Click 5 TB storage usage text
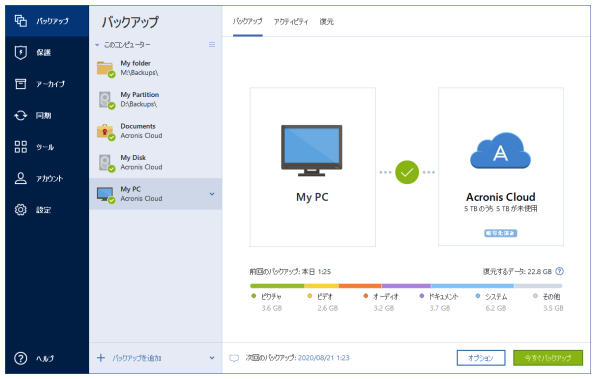This screenshot has width=600, height=379. [501, 209]
